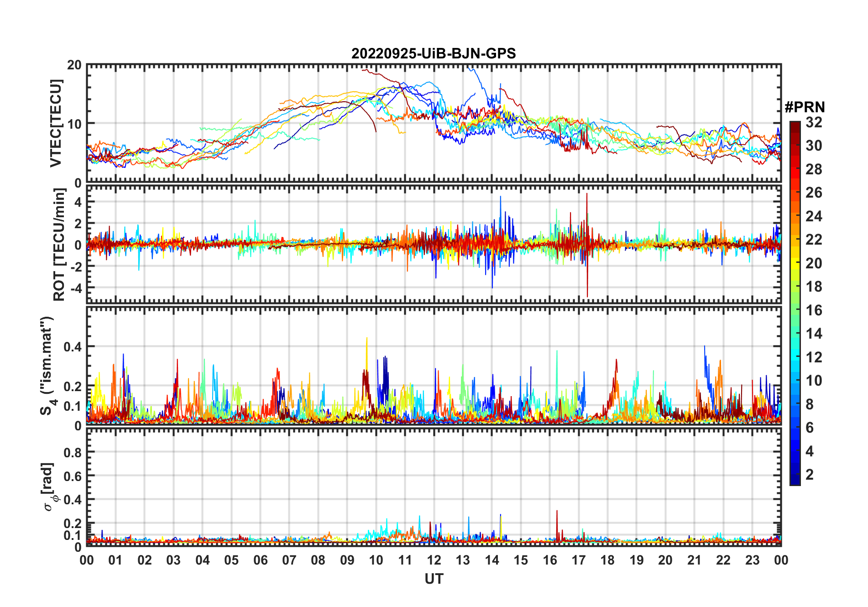This screenshot has height=607, width=868.
Task: Click PRN colorbar tick label 8
Action: point(810,404)
